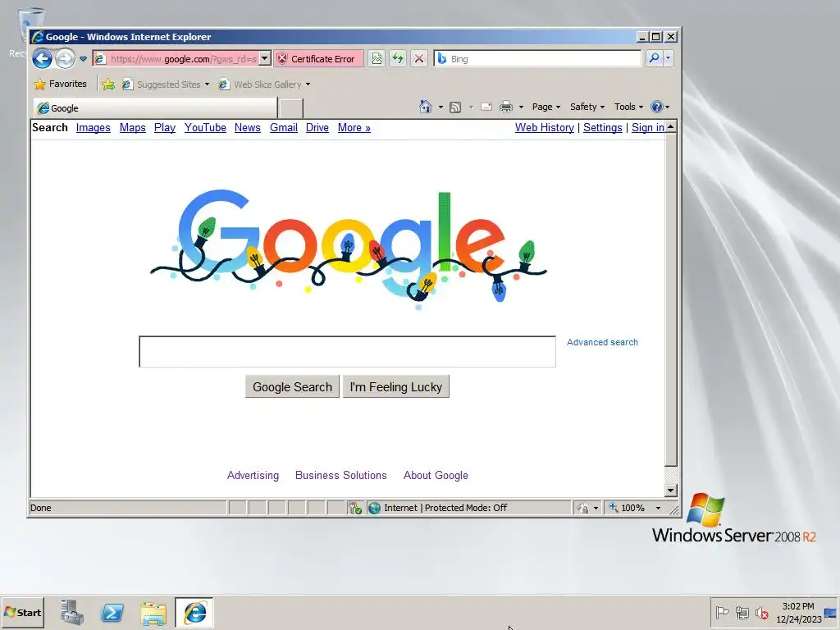Click the Refresh page icon
This screenshot has width=840, height=630.
398,58
